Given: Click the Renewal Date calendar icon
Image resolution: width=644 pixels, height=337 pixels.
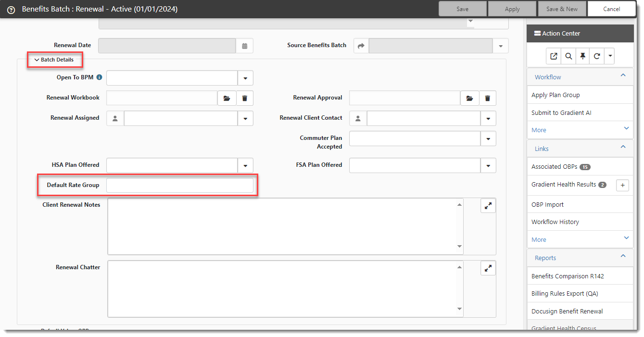Looking at the screenshot, I should tap(244, 46).
